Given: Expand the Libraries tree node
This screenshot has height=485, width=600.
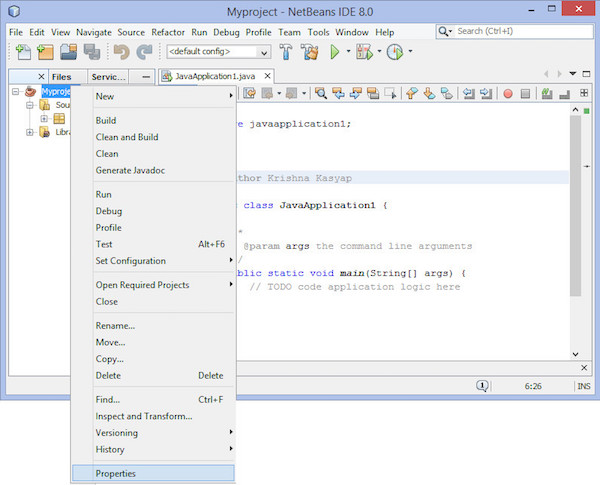Looking at the screenshot, I should [30, 132].
